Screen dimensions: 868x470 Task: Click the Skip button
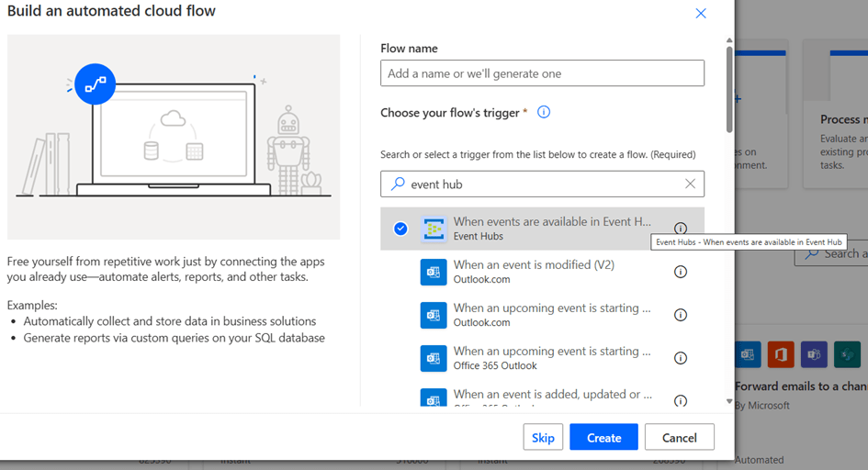pyautogui.click(x=543, y=438)
